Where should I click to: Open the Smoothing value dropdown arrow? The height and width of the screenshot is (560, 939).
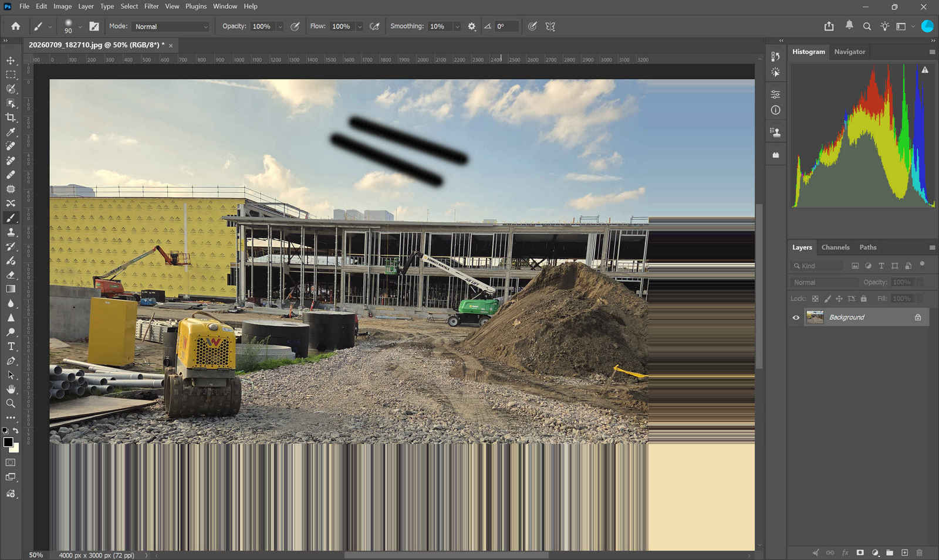(x=457, y=26)
